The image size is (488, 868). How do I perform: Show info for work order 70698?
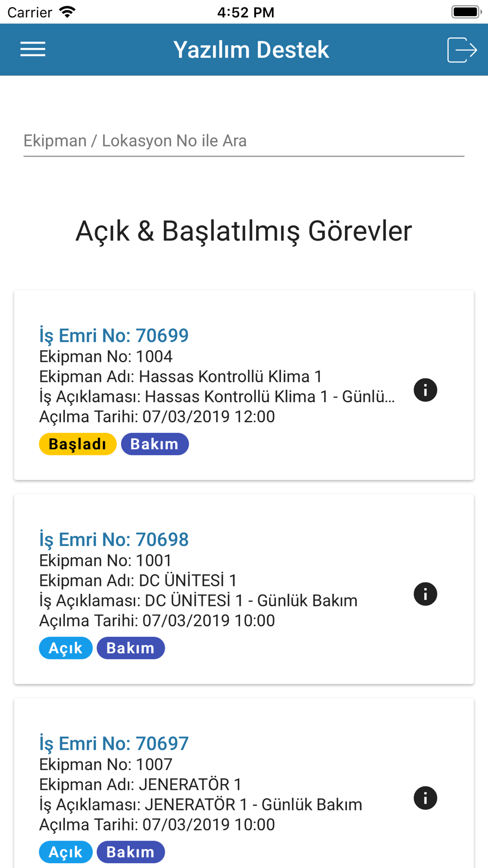(x=425, y=594)
